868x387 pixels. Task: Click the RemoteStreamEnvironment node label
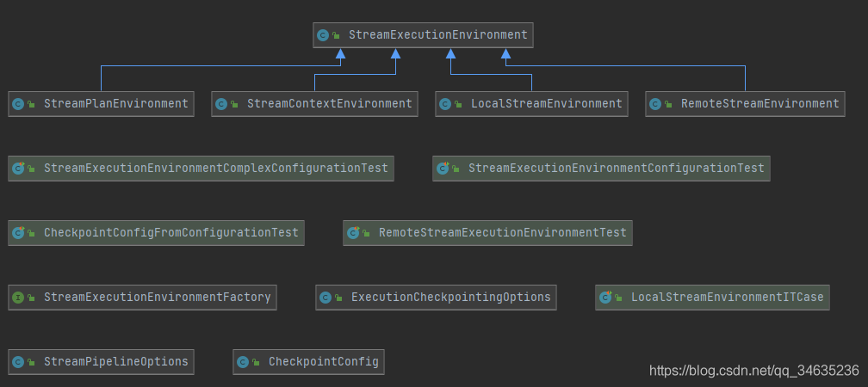pos(759,104)
